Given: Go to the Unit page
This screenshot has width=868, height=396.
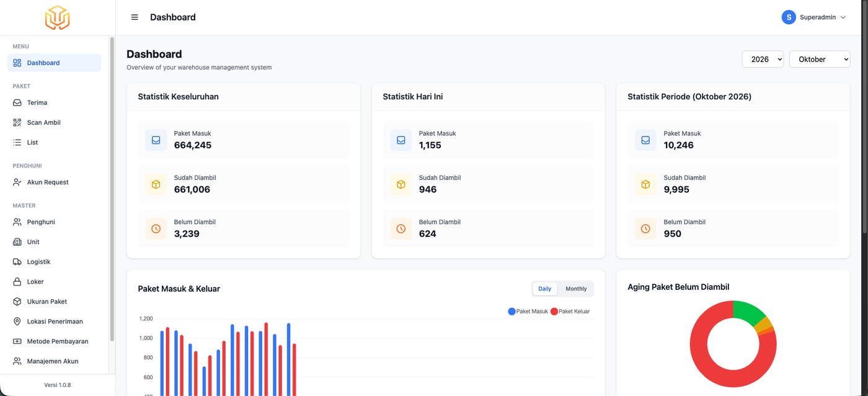Looking at the screenshot, I should [x=54, y=241].
